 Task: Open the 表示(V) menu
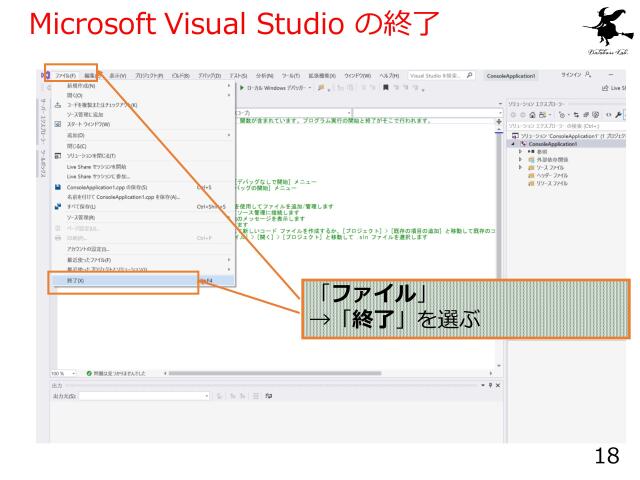pyautogui.click(x=118, y=76)
